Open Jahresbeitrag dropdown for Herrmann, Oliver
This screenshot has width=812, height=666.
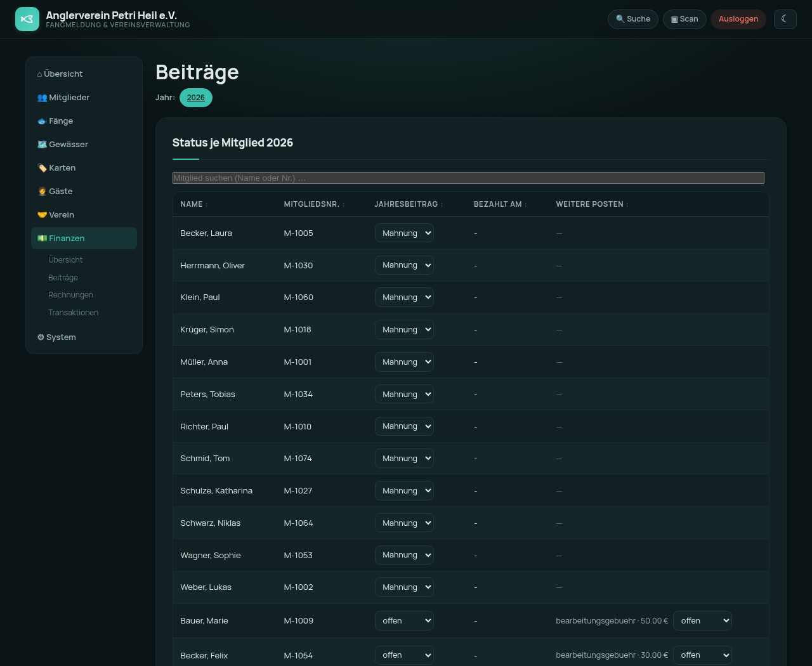[404, 265]
